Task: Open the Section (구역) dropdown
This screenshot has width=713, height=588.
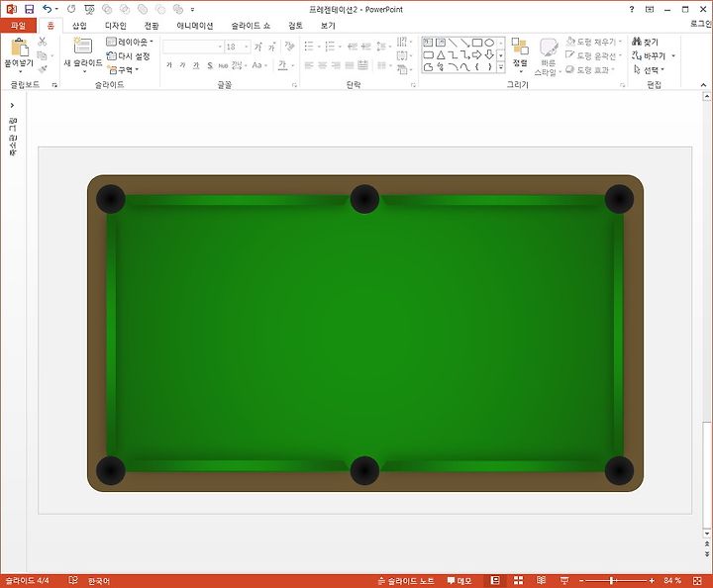Action: (123, 70)
